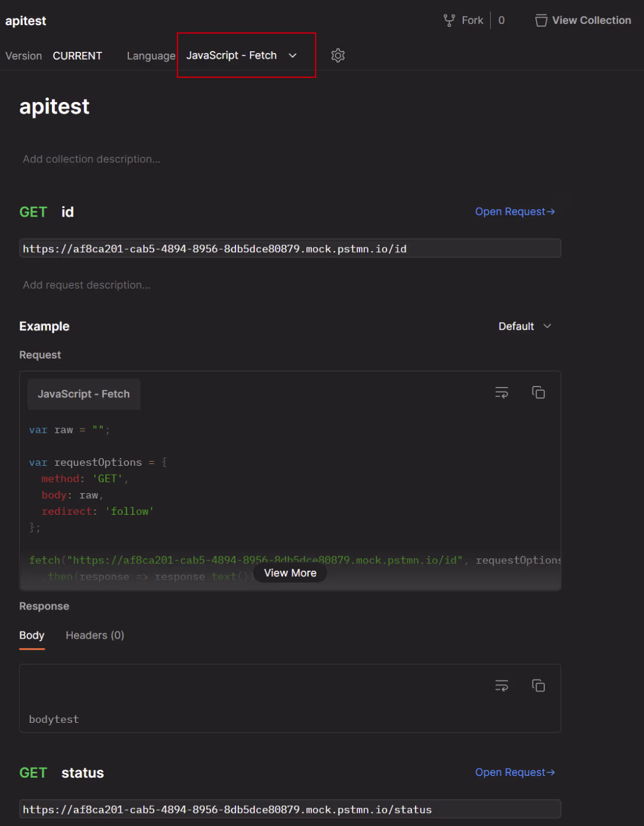Click the fork count 0
644x826 pixels.
coord(501,20)
